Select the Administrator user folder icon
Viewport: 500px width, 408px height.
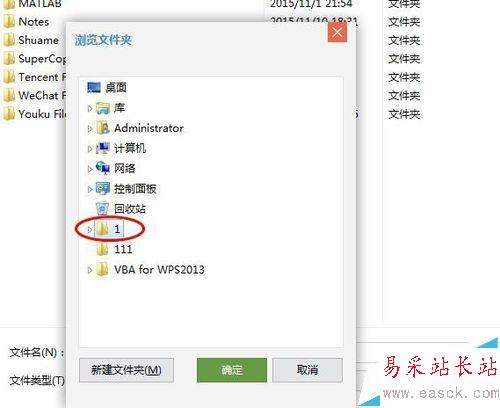tap(103, 128)
